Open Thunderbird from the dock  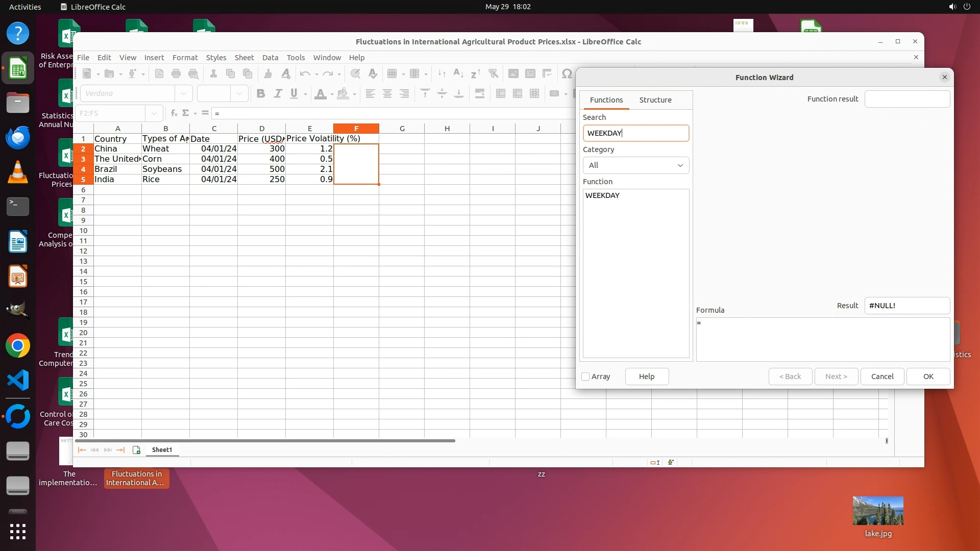18,138
